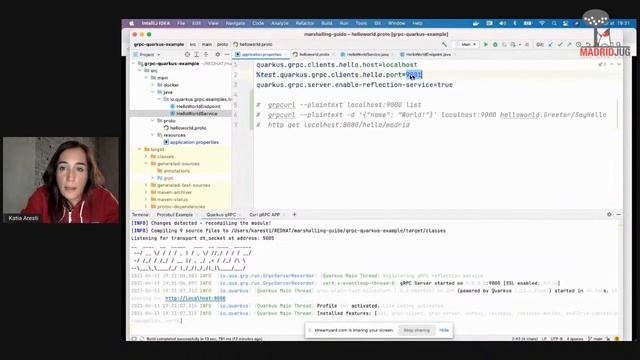This screenshot has width=640, height=360.
Task: Click the Git commit checkmark icon
Action: pyautogui.click(x=560, y=44)
